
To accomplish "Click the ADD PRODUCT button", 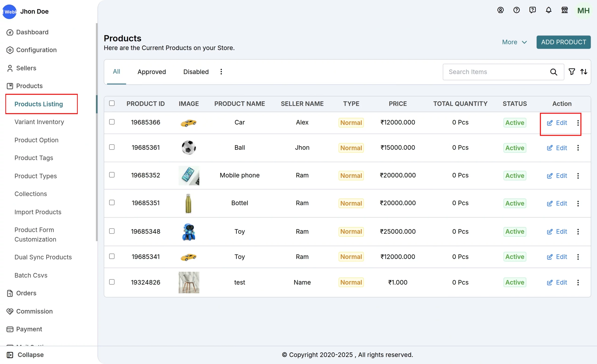I will pos(564,42).
